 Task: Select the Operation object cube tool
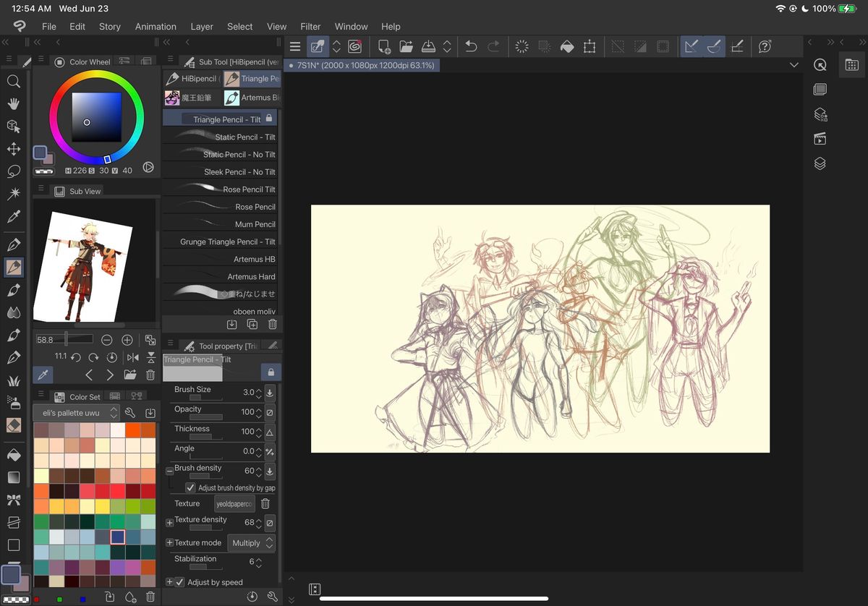coord(14,126)
